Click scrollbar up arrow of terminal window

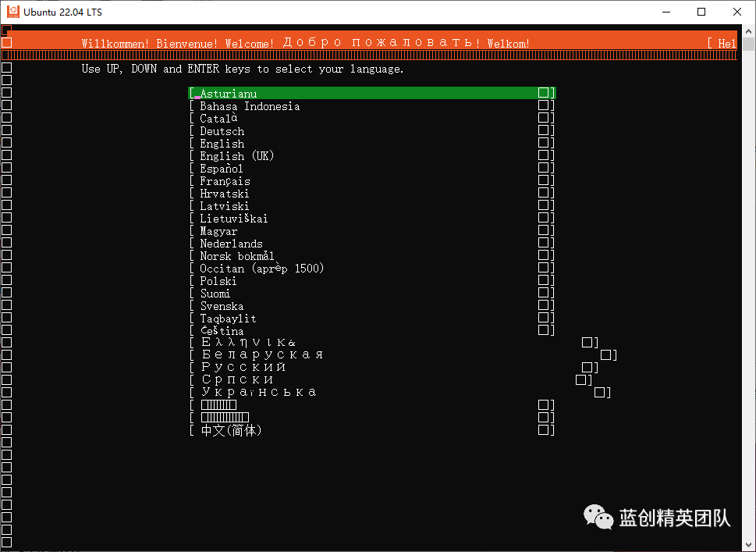[748, 31]
